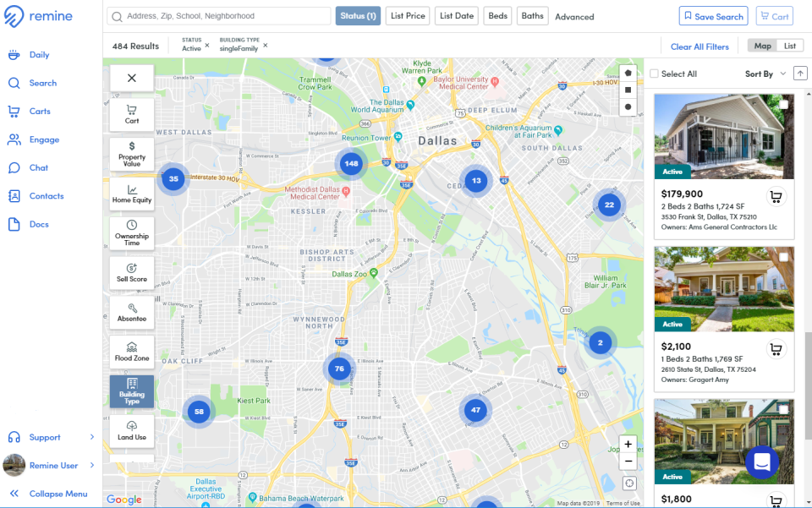The image size is (812, 508).
Task: Open the 148 listings map cluster
Action: (351, 163)
